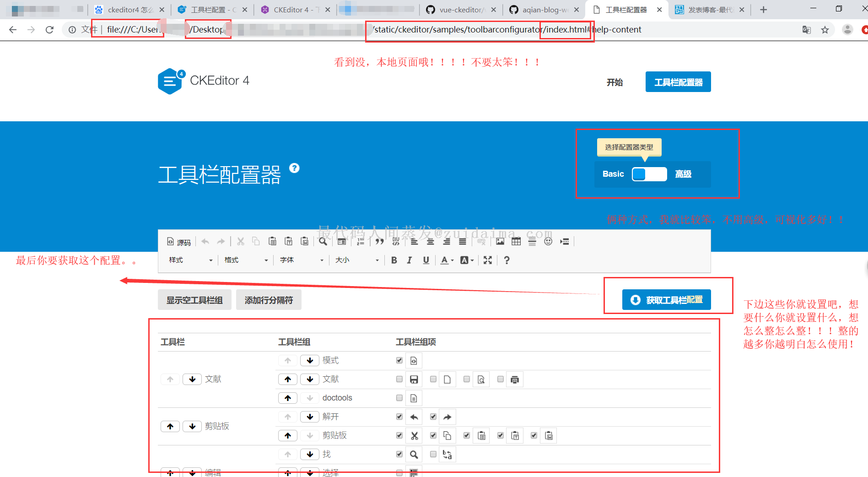Switch to the aqian-blog GitHub tab
The width and height of the screenshot is (868, 477).
click(x=545, y=10)
